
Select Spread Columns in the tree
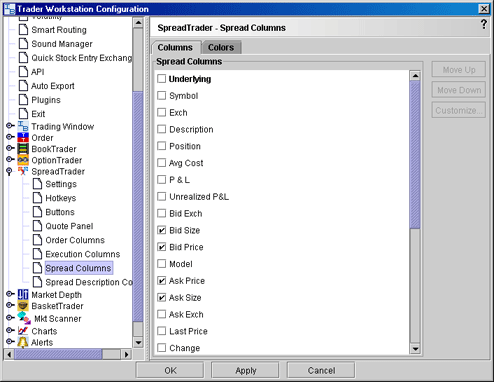click(x=79, y=268)
